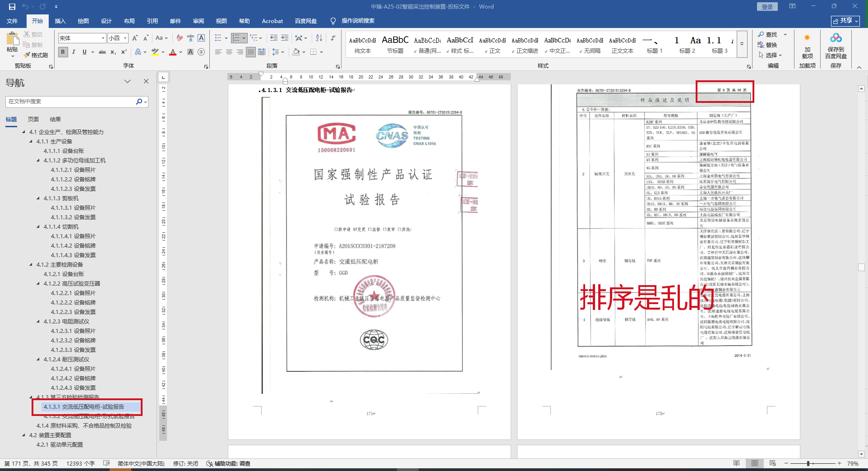Switch to 页面 tab in navigation pane
868x471 pixels.
coord(33,120)
